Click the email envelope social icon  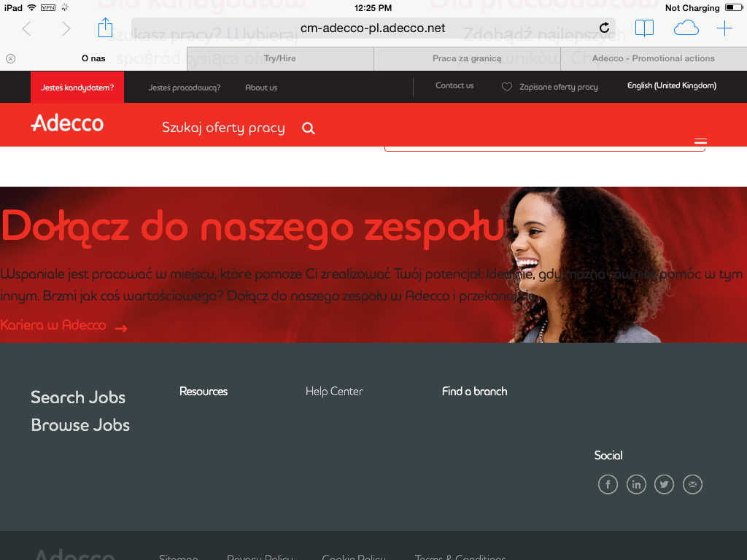(x=693, y=485)
